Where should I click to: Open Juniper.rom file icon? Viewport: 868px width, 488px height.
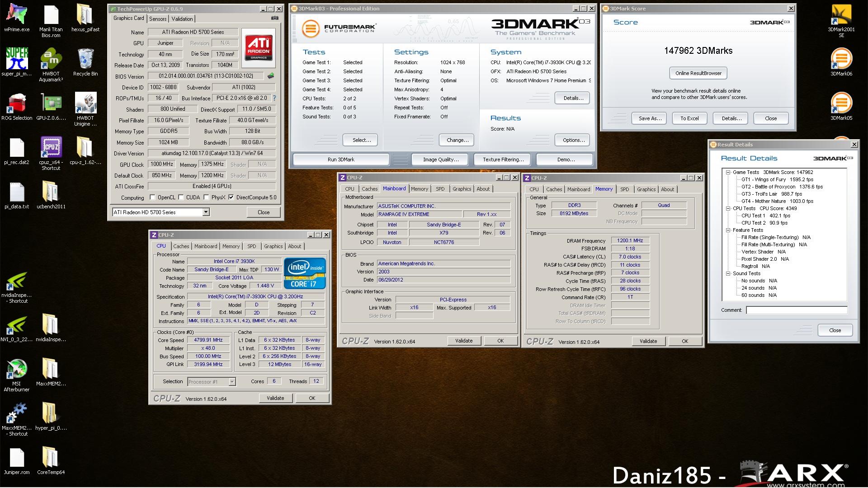[x=17, y=460]
